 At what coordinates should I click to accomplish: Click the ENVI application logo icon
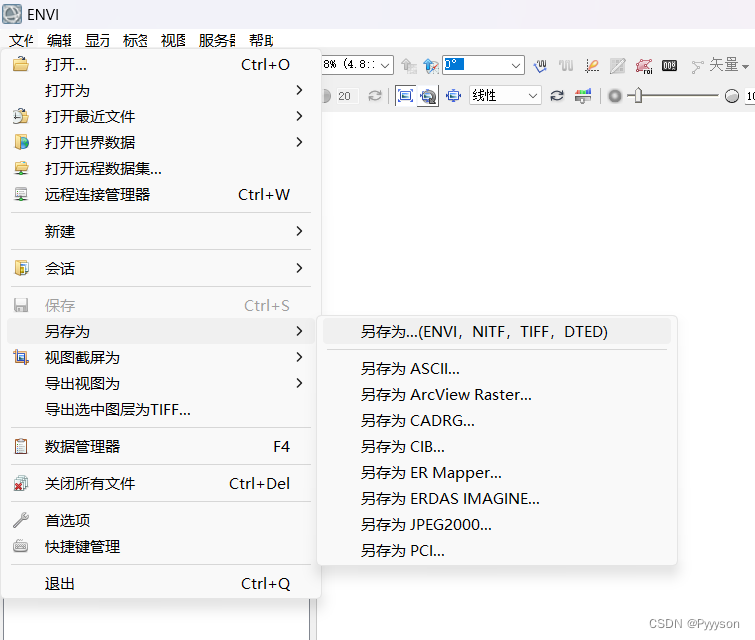tap(12, 14)
